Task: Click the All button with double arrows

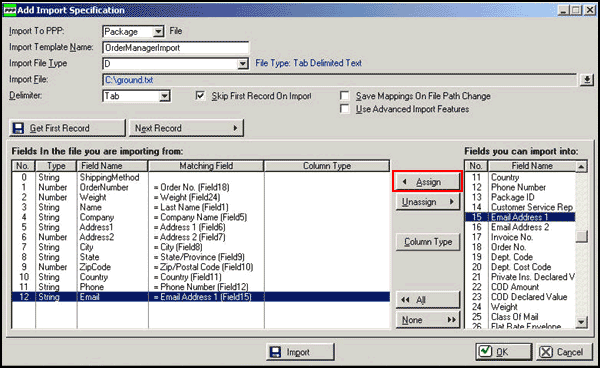Action: click(x=427, y=300)
